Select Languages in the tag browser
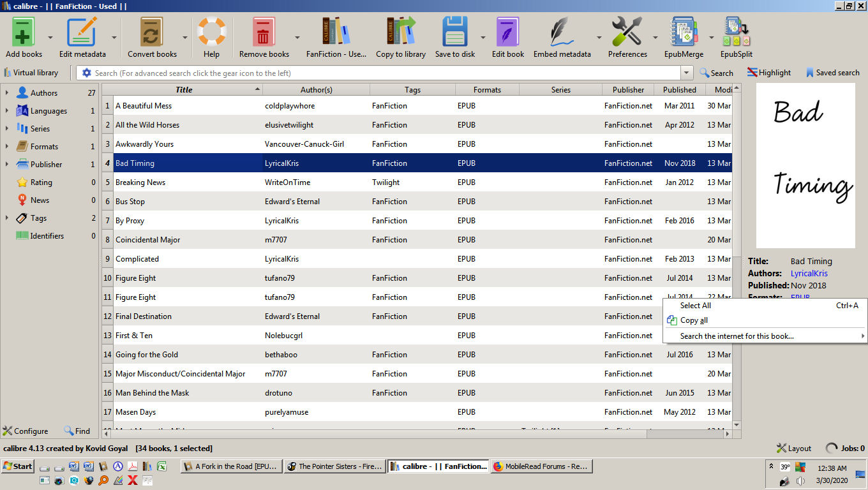Screen dimensions: 868x490 [x=49, y=111]
